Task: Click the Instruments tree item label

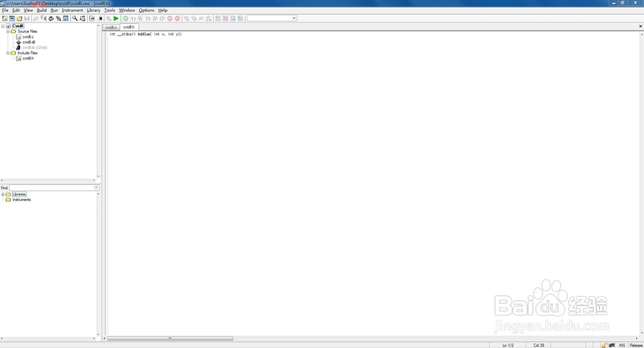Action: [x=22, y=200]
